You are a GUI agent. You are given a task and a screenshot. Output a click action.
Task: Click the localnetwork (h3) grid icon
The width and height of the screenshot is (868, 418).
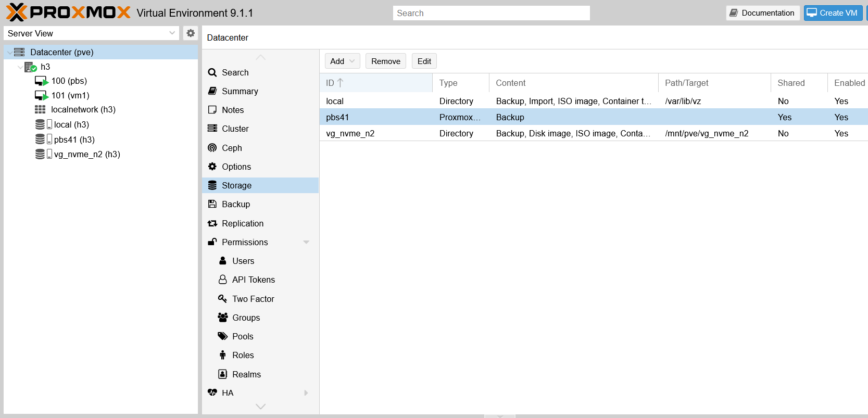[40, 109]
